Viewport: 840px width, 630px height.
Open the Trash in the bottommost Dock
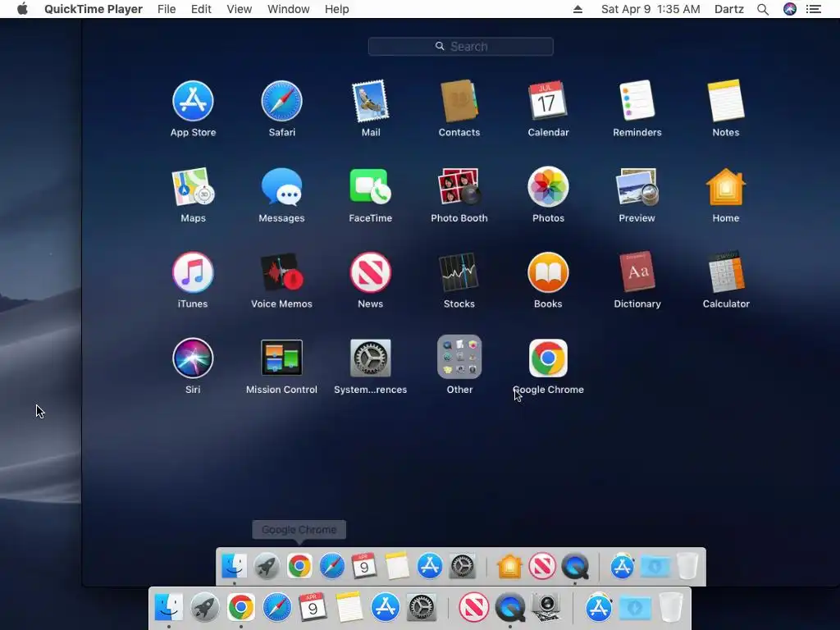click(671, 608)
